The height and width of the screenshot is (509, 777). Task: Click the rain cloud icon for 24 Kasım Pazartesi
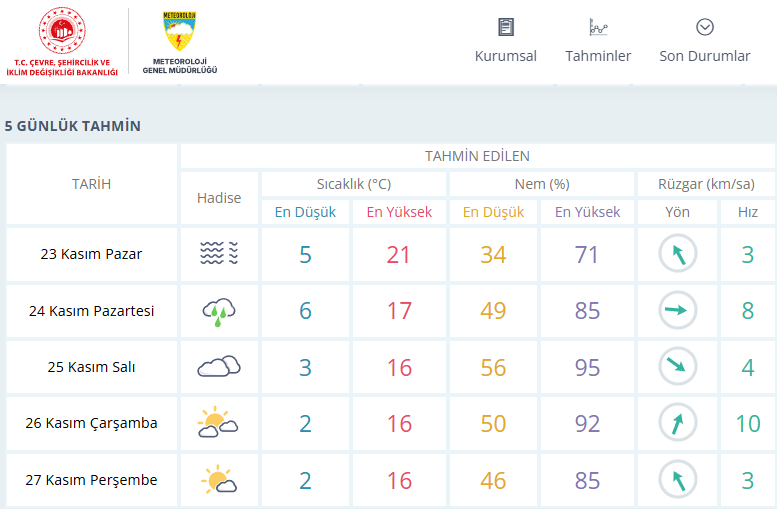218,311
